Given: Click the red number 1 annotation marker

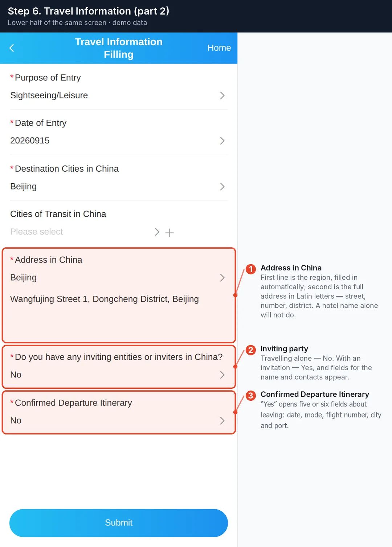Looking at the screenshot, I should click(x=250, y=269).
